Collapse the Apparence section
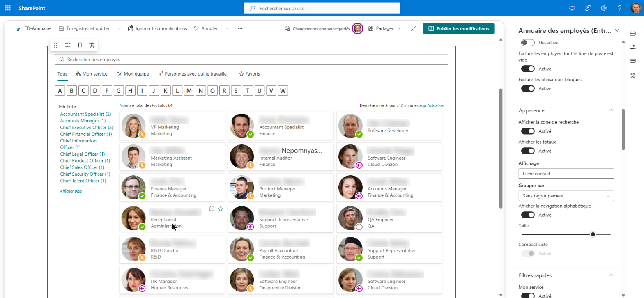The height and width of the screenshot is (298, 644). [x=611, y=110]
